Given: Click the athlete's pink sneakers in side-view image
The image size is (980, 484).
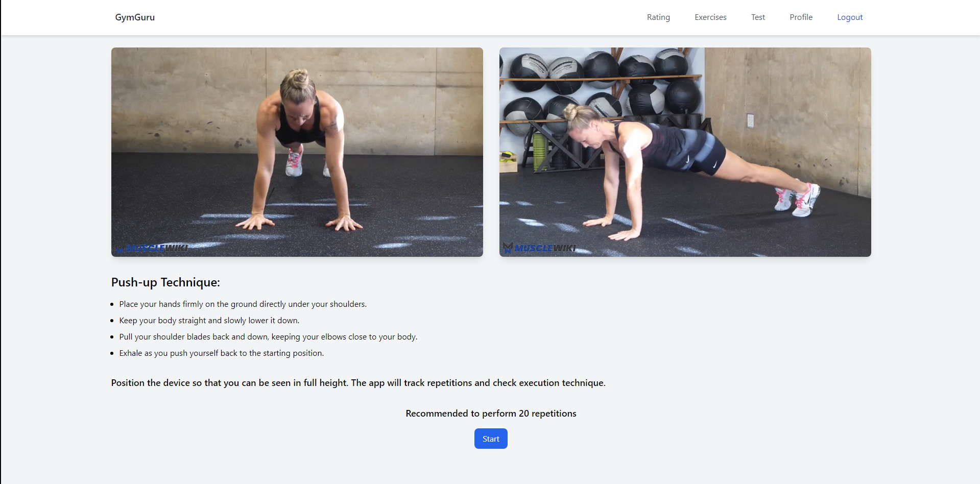Looking at the screenshot, I should pyautogui.click(x=797, y=199).
